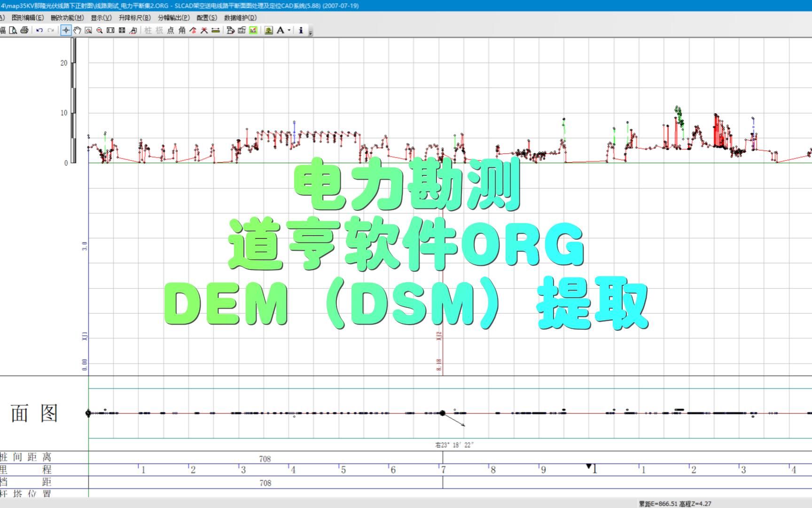Click the X12 angle tower dot on plan view
This screenshot has height=508, width=812.
click(x=442, y=413)
